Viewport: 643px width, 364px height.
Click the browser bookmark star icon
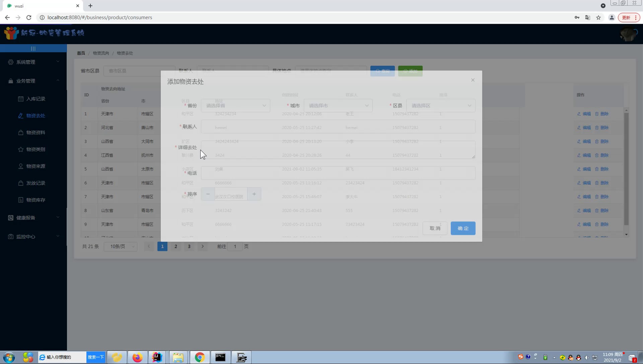pos(598,17)
